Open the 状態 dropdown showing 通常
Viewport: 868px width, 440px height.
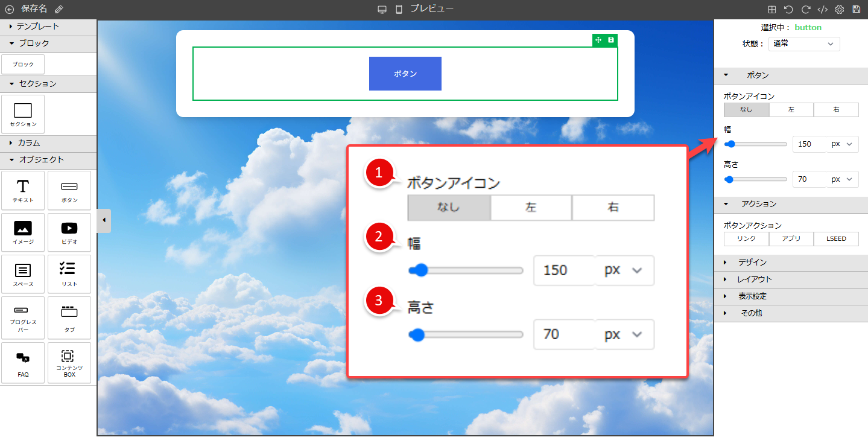804,44
